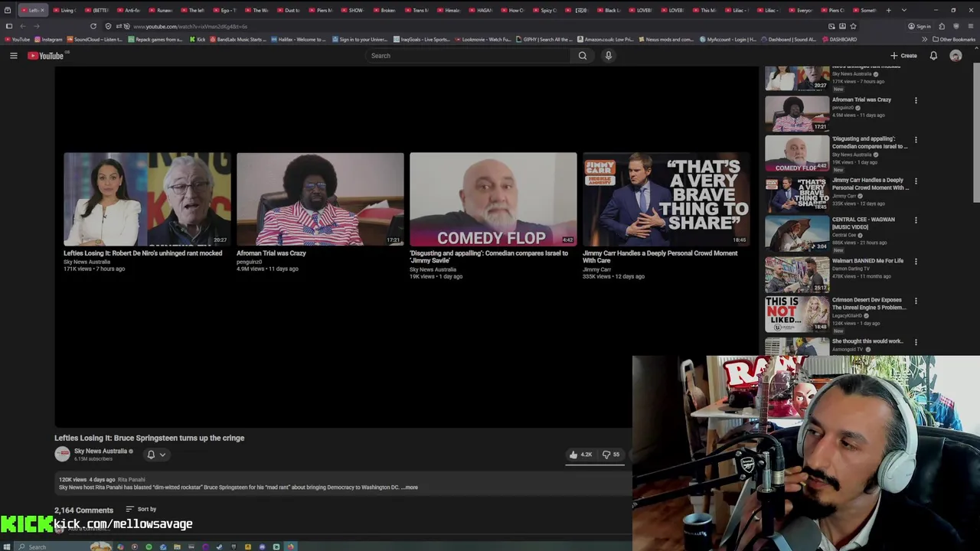Open more options for Crimson Desert Dev video
Image resolution: width=980 pixels, height=551 pixels.
coord(916,301)
